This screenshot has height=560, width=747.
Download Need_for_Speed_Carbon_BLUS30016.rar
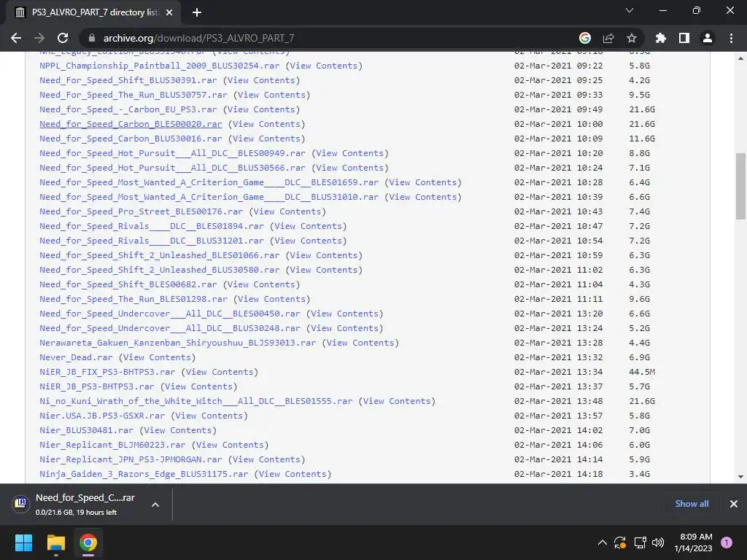coord(131,139)
